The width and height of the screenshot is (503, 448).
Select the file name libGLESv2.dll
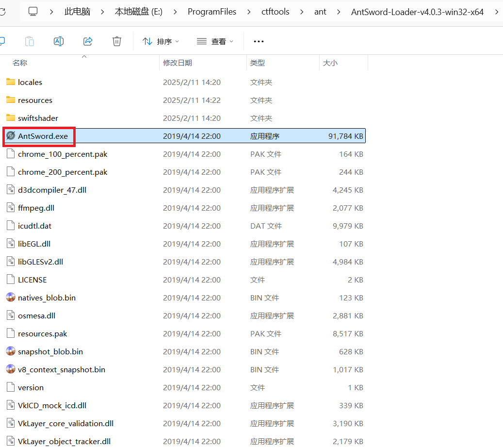[40, 262]
